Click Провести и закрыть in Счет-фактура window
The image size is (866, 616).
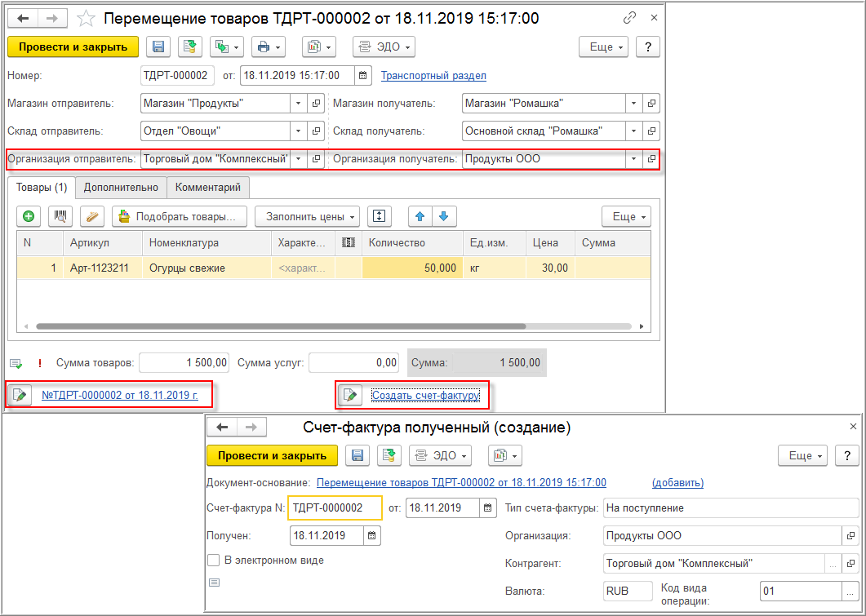tap(272, 456)
